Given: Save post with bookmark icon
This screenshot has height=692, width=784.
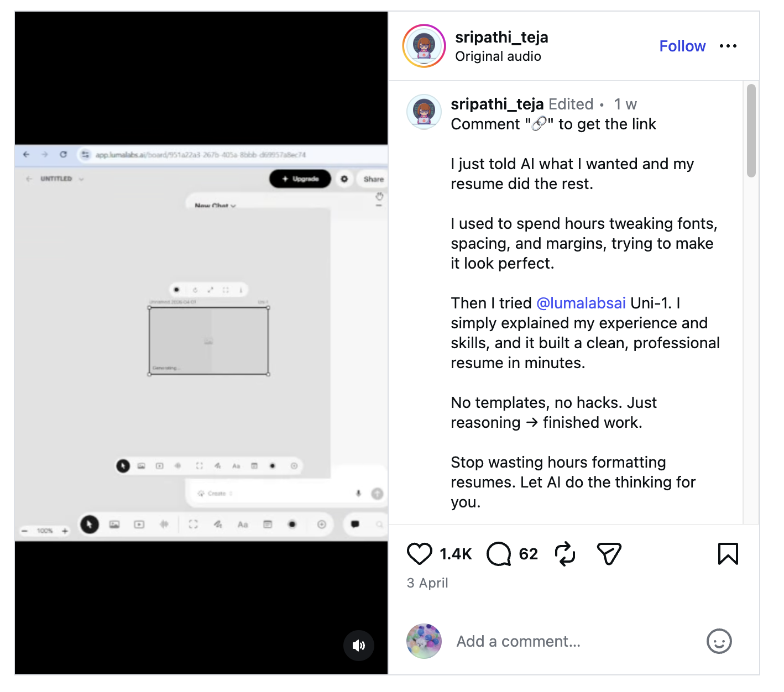Looking at the screenshot, I should (x=728, y=554).
